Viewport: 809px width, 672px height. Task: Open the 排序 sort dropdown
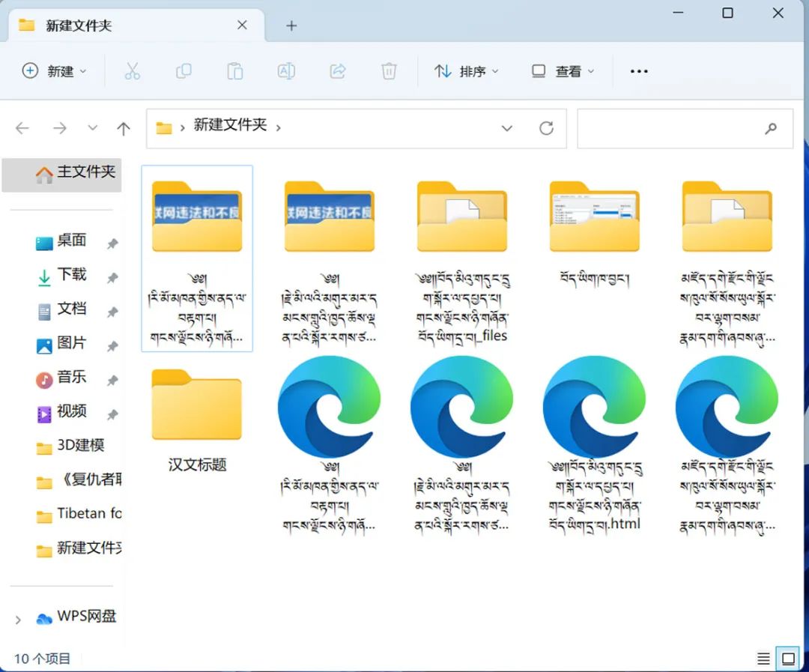click(466, 71)
